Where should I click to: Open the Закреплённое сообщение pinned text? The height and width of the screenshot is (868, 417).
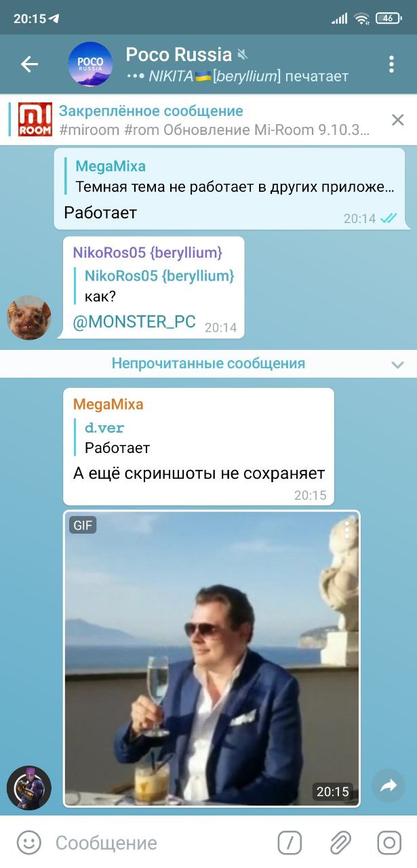point(151,111)
